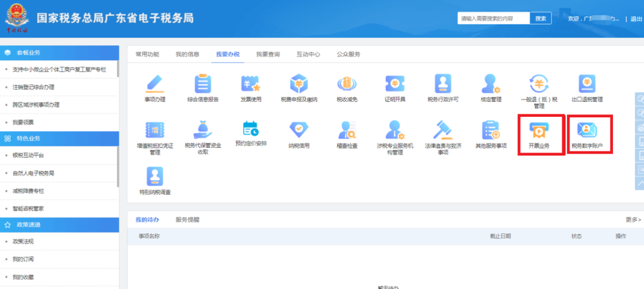Open the 开票业务 icon

(x=539, y=130)
